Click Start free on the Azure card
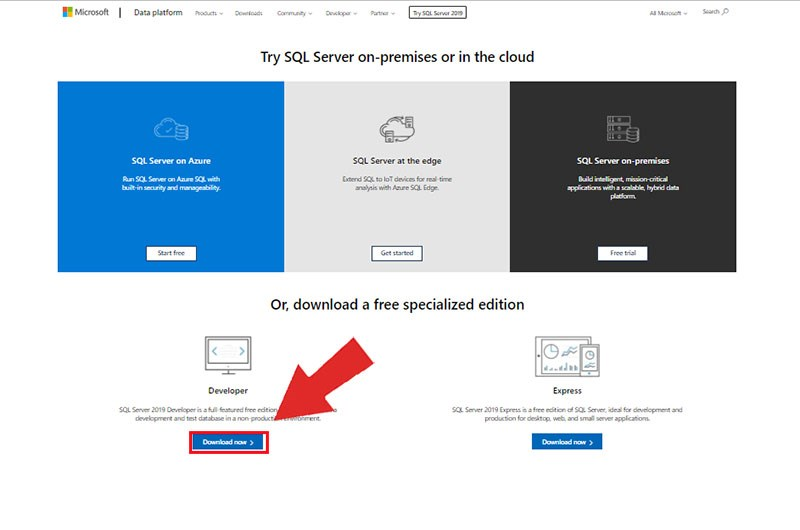Image resolution: width=800 pixels, height=530 pixels. click(x=171, y=253)
